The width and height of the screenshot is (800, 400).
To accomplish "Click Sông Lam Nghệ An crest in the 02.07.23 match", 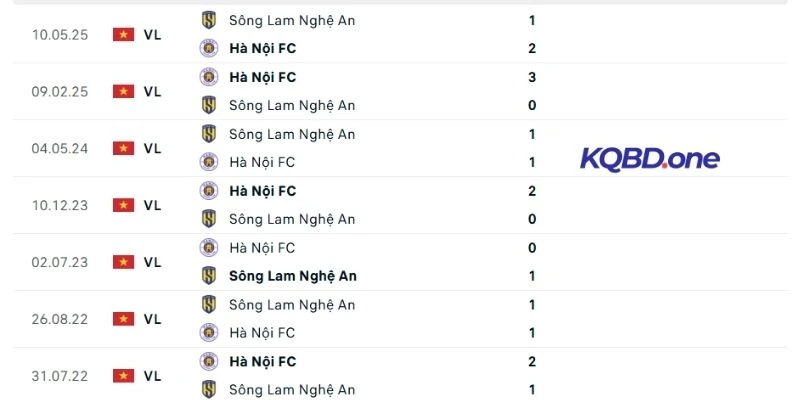I will 209,276.
